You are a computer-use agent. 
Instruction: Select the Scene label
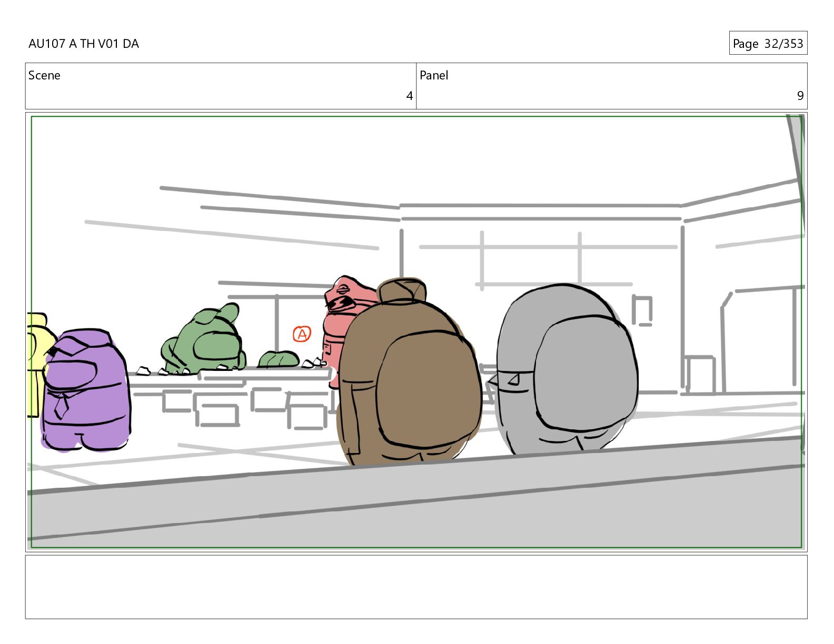click(44, 75)
